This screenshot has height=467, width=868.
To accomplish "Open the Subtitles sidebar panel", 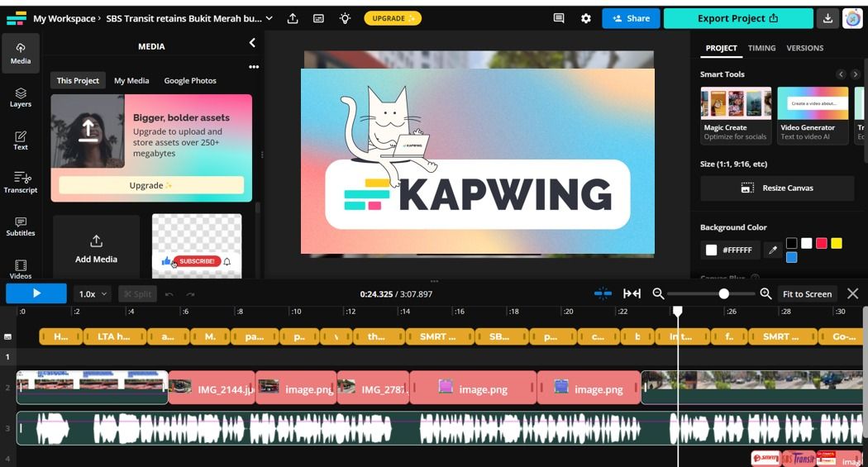I will (21, 226).
